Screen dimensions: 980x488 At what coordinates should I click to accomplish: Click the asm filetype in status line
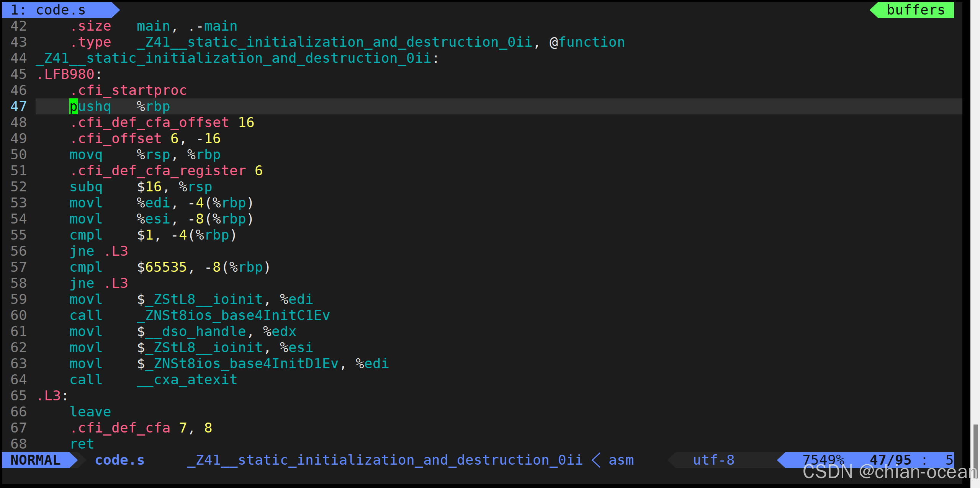[621, 460]
